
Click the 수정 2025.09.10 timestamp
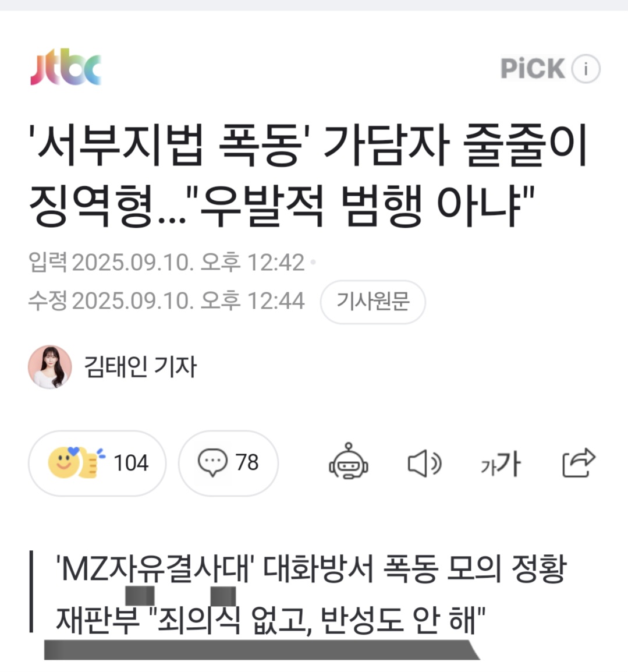coord(166,301)
